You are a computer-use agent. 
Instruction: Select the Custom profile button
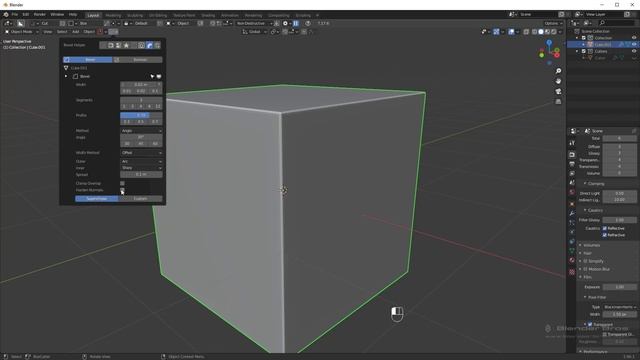click(140, 199)
